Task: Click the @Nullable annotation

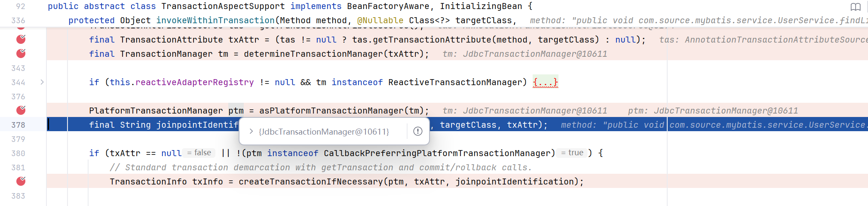Action: (380, 21)
